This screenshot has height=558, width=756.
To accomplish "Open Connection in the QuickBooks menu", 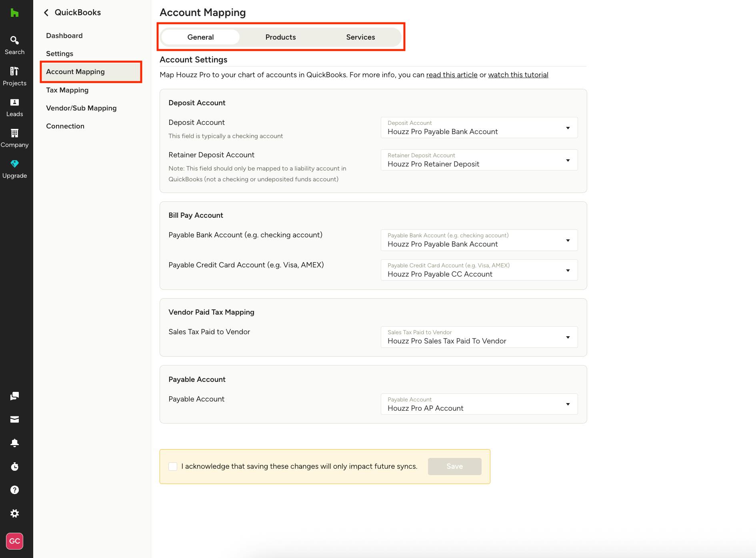I will click(65, 126).
